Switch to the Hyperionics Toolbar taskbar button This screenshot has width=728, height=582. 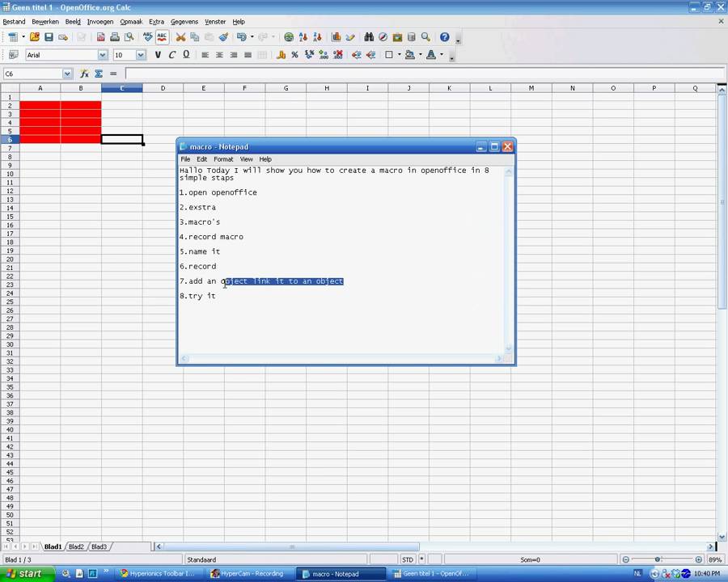click(160, 574)
